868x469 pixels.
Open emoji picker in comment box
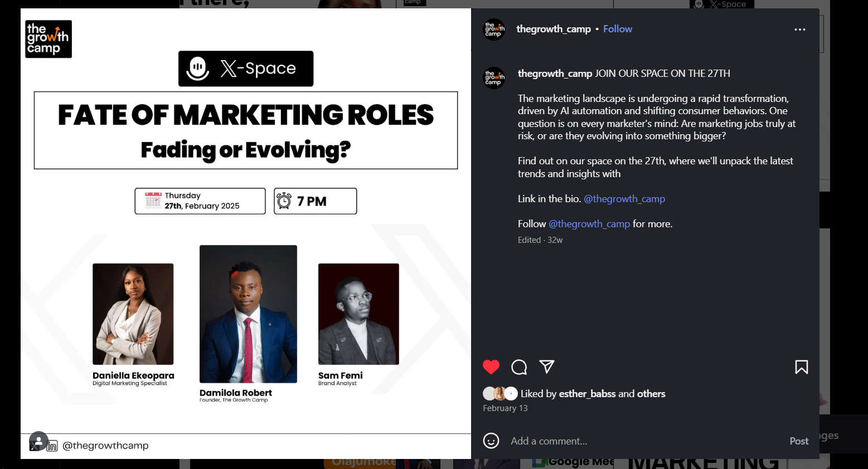click(x=491, y=441)
